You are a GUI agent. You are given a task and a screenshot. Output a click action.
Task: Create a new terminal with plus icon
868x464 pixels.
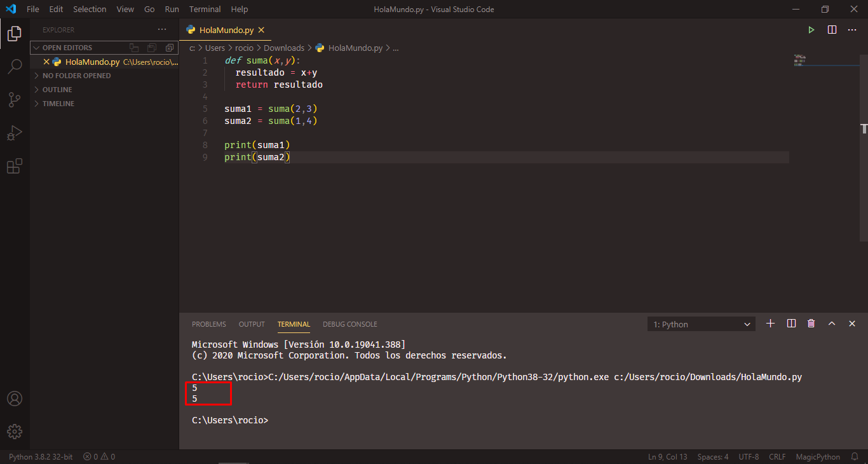point(770,324)
